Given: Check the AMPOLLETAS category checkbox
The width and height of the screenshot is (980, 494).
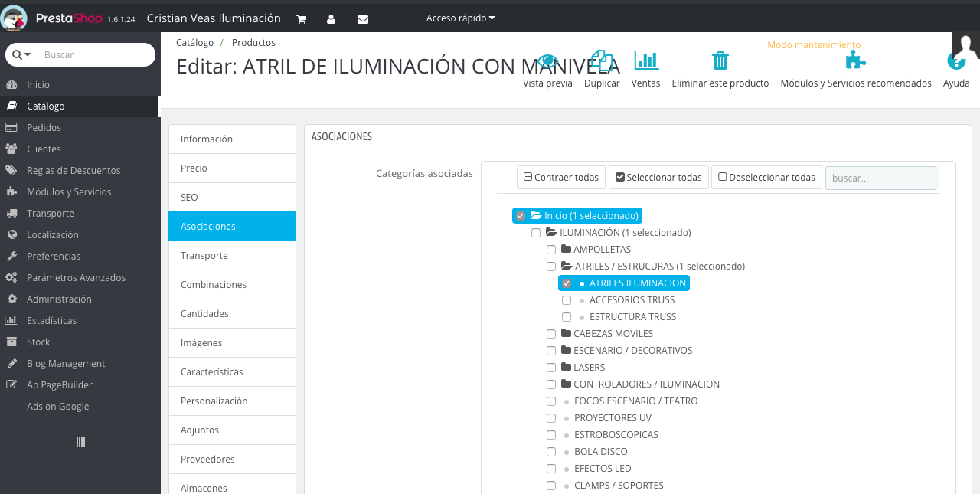Looking at the screenshot, I should [551, 250].
